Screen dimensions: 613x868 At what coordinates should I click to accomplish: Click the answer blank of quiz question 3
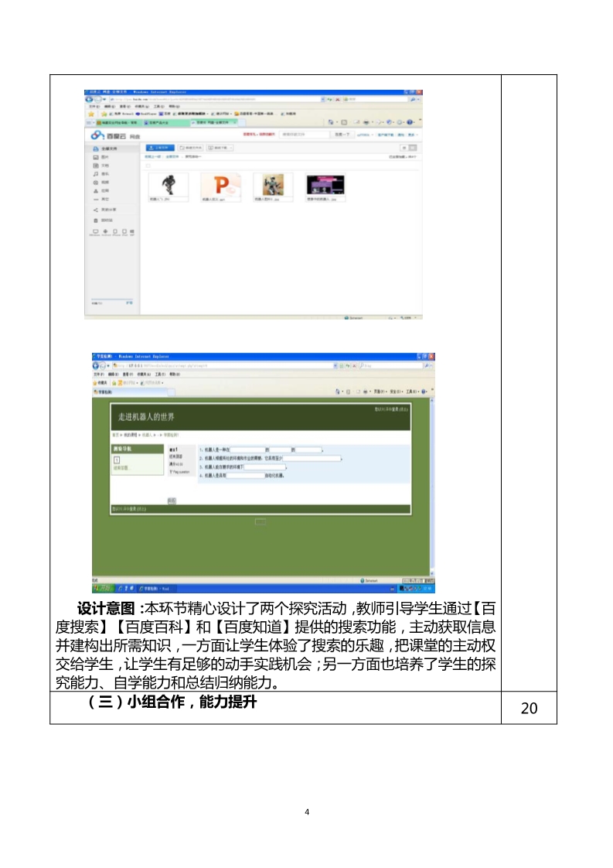click(264, 467)
